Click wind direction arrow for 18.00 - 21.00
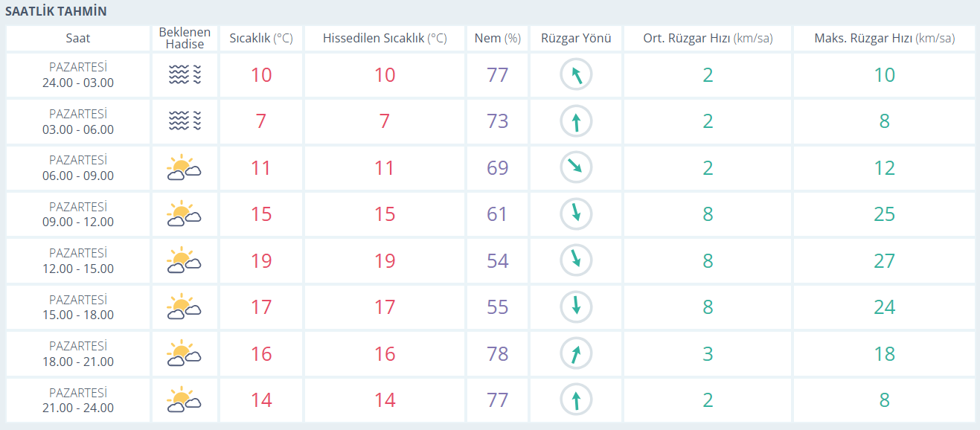980x430 pixels. point(576,353)
